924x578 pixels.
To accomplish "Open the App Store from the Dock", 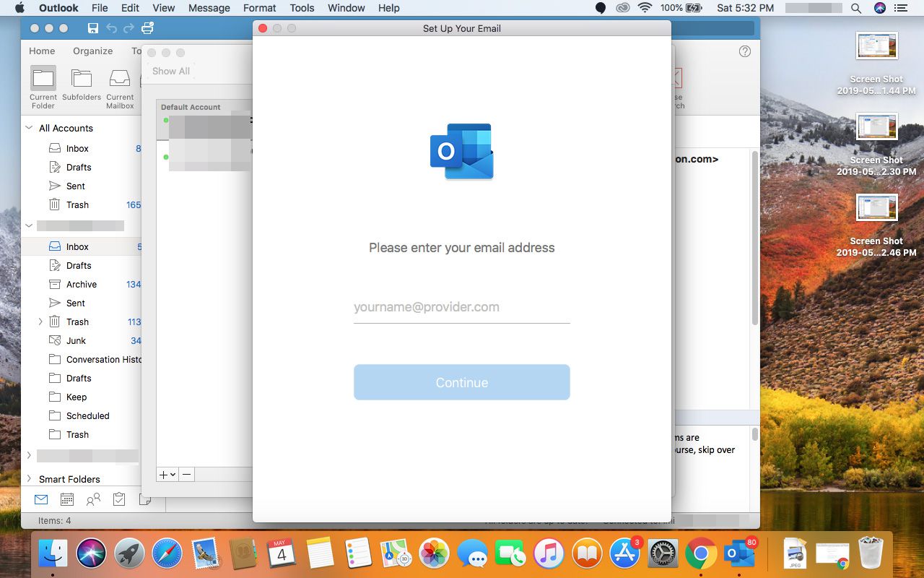I will (x=625, y=554).
